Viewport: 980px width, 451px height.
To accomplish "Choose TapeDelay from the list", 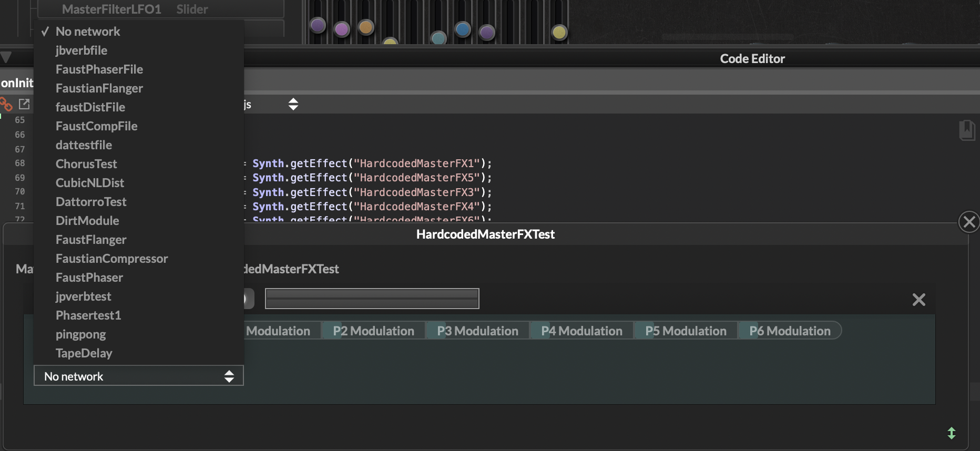I will (139, 353).
